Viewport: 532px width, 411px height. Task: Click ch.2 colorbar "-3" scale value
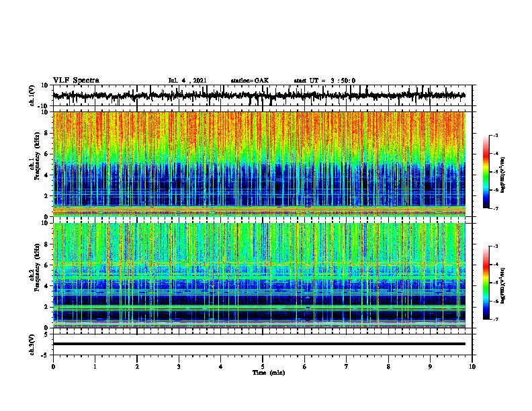(496, 246)
